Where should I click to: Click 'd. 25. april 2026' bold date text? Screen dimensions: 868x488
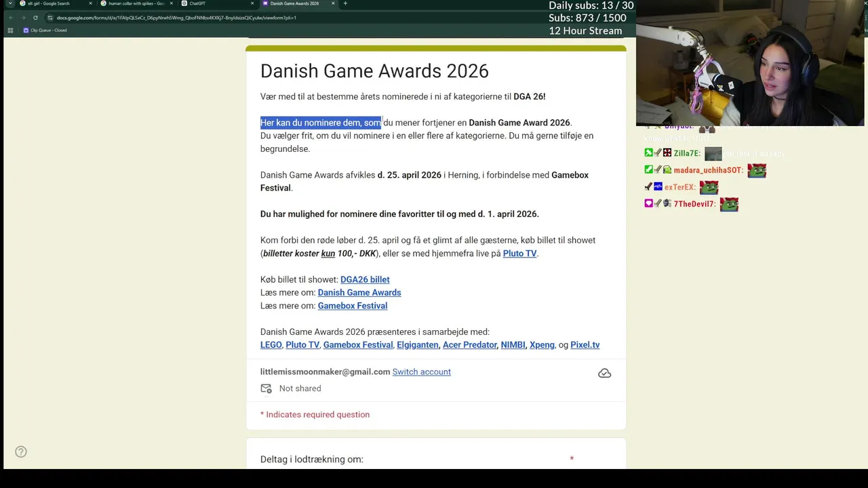coord(410,175)
